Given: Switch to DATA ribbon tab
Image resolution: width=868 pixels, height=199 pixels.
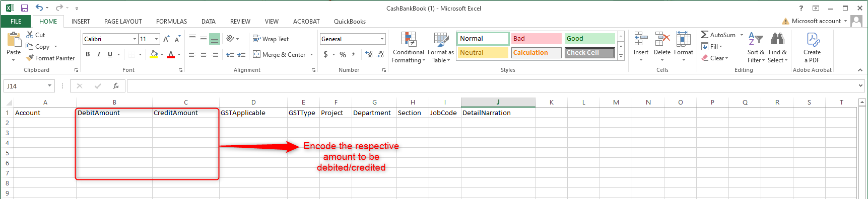Looking at the screenshot, I should tap(209, 22).
